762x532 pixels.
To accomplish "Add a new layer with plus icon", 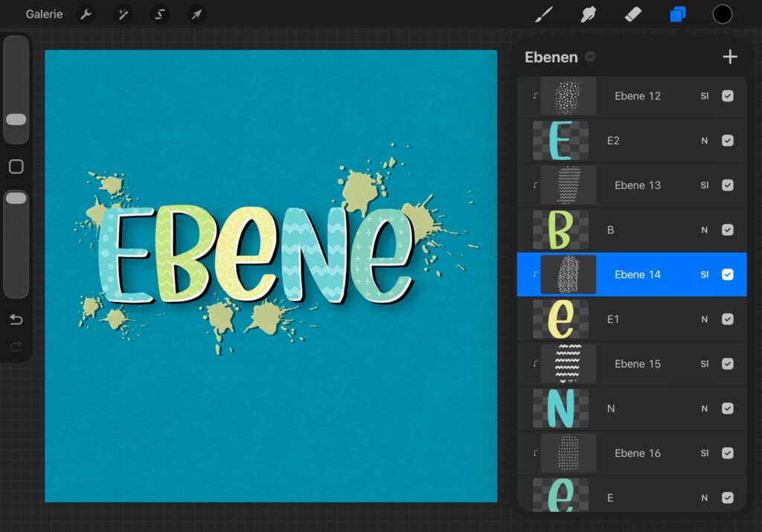I will coord(729,57).
